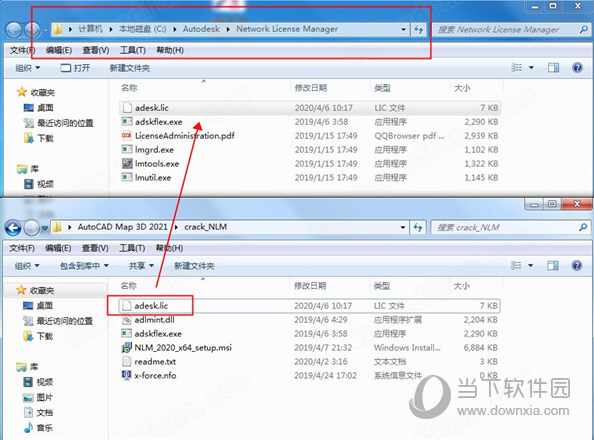Select adesk.lic in Network License Manager window
The image size is (594, 440).
click(x=310, y=108)
